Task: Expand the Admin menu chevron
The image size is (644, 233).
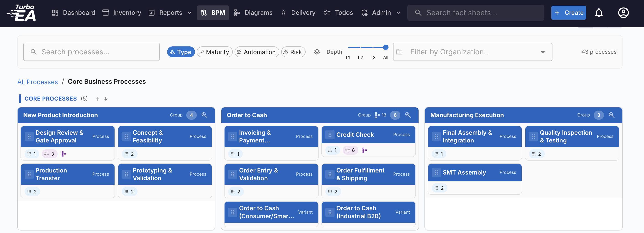Action: [x=398, y=13]
